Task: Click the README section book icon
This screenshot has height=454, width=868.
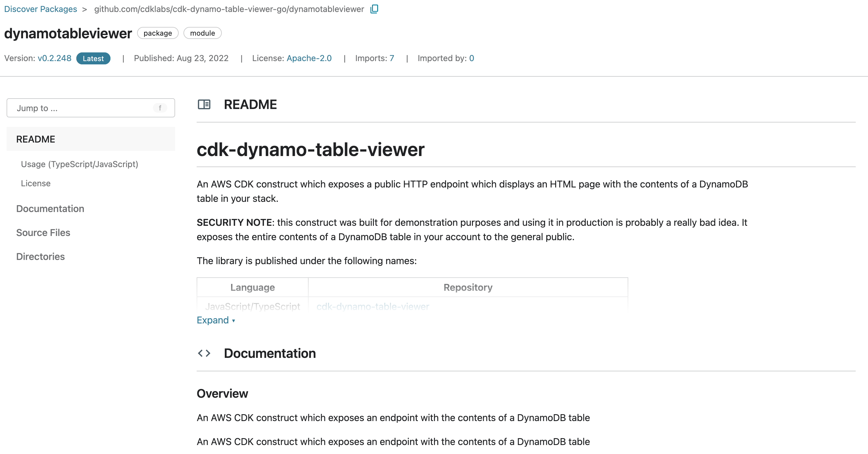Action: 204,105
